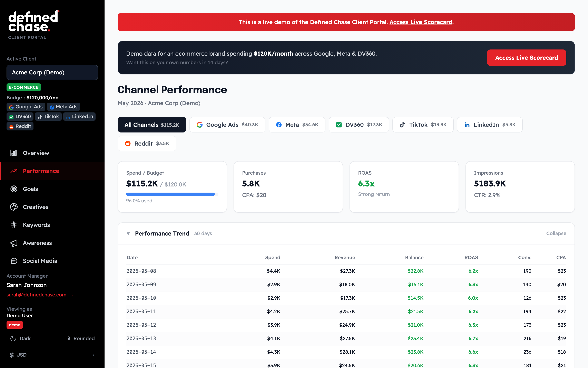588x368 pixels.
Task: Click the Awareness megaphone icon
Action: 14,243
